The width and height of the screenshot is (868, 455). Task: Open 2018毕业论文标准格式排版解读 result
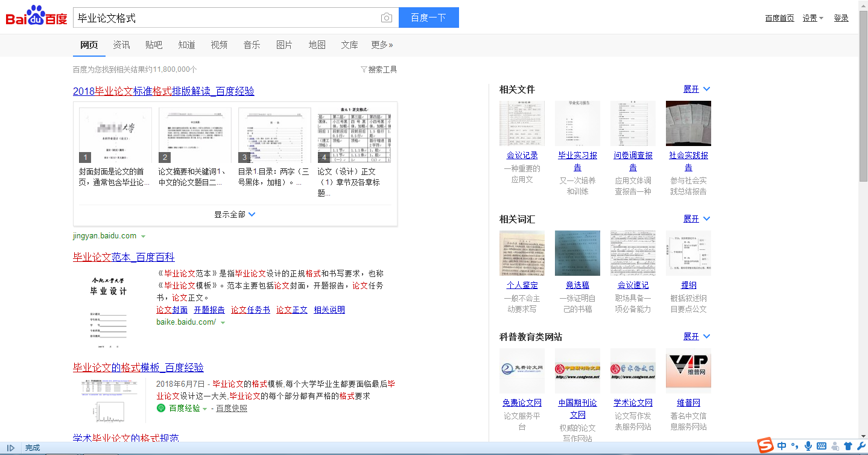click(x=163, y=91)
